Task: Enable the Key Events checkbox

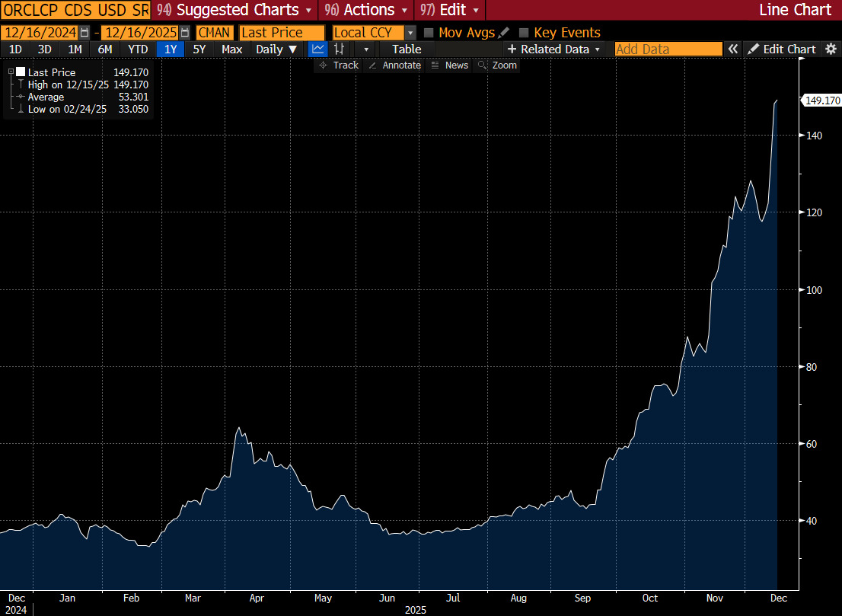Action: pos(524,33)
